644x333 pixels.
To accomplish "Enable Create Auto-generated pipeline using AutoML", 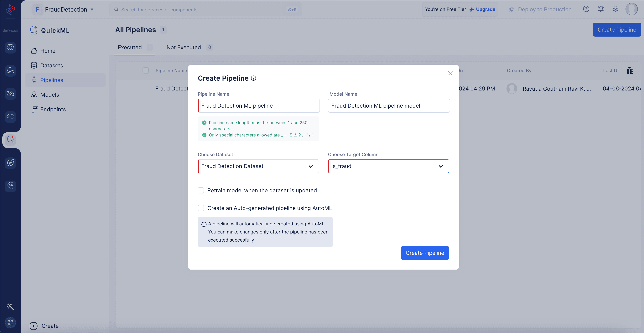I will pyautogui.click(x=201, y=208).
